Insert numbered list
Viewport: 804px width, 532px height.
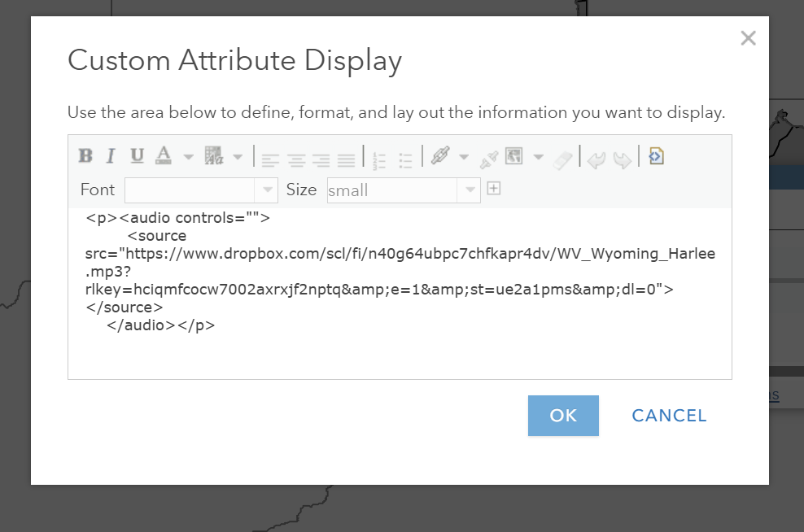379,161
